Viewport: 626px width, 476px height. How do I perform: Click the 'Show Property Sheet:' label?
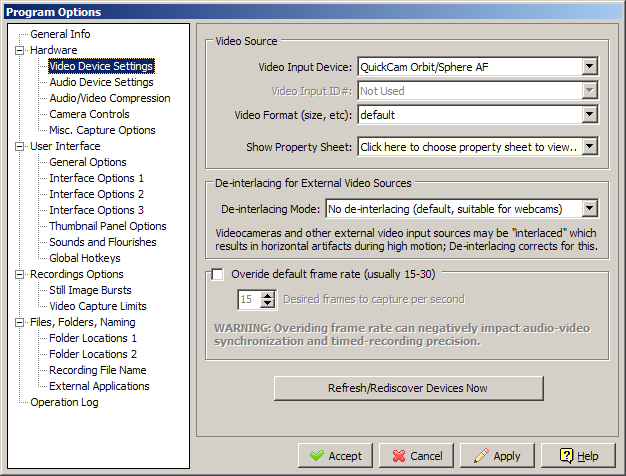pos(299,147)
